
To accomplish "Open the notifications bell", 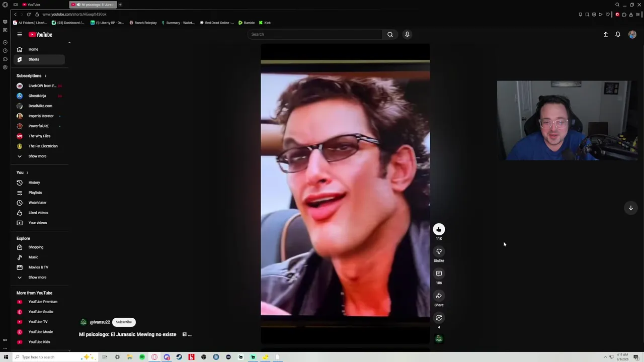I will (x=618, y=35).
